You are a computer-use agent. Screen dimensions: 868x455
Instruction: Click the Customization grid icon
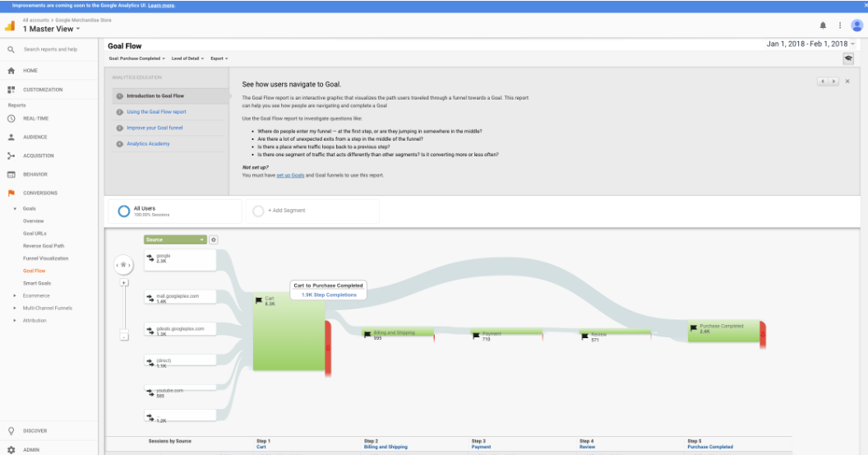11,89
